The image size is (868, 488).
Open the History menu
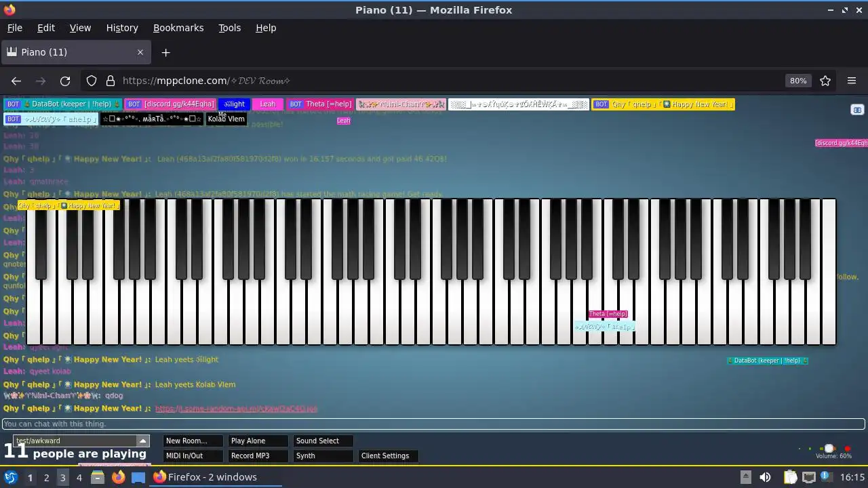122,28
